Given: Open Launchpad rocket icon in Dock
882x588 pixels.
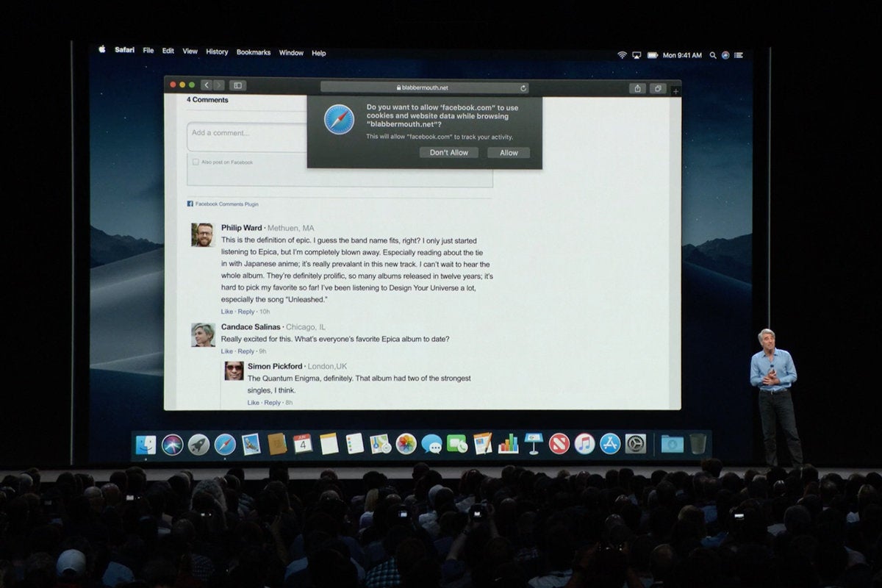Looking at the screenshot, I should [198, 444].
